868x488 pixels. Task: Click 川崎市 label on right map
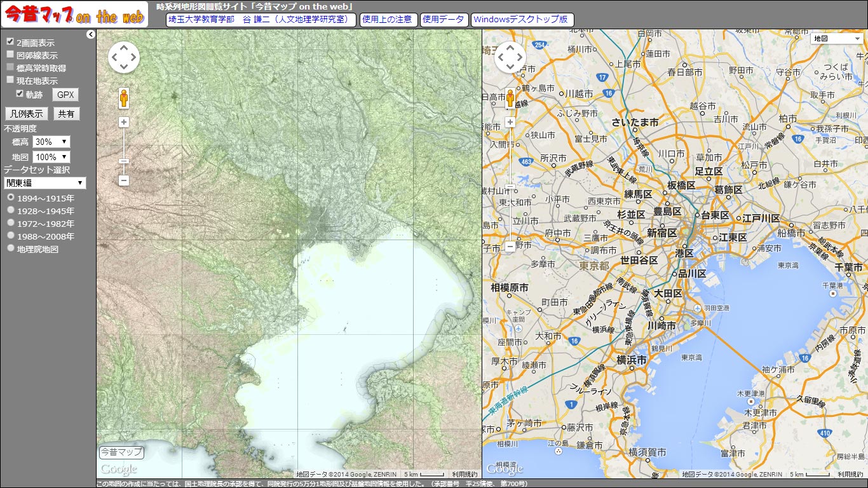coord(661,325)
